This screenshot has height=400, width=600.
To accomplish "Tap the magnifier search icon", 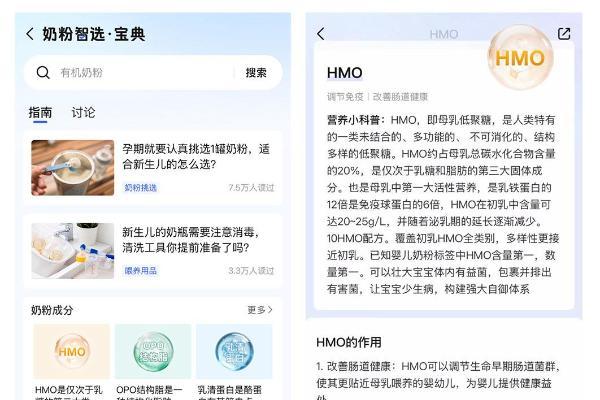I will pos(43,72).
